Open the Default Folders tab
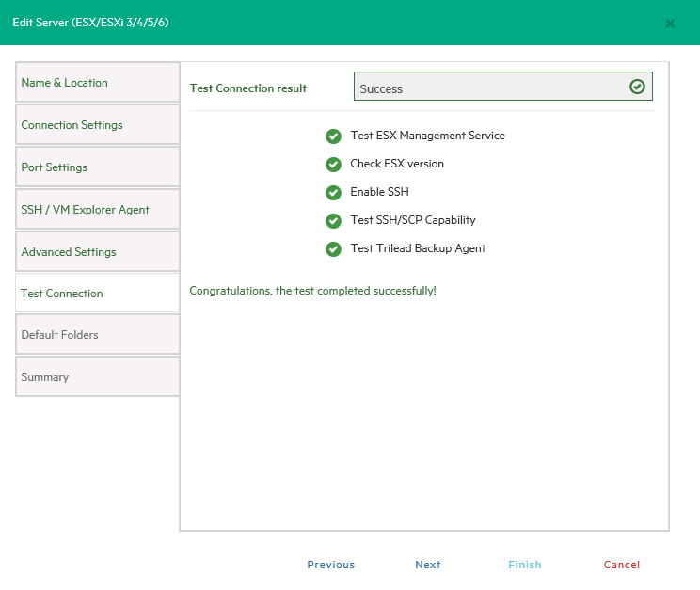Image resolution: width=700 pixels, height=590 pixels. [98, 335]
